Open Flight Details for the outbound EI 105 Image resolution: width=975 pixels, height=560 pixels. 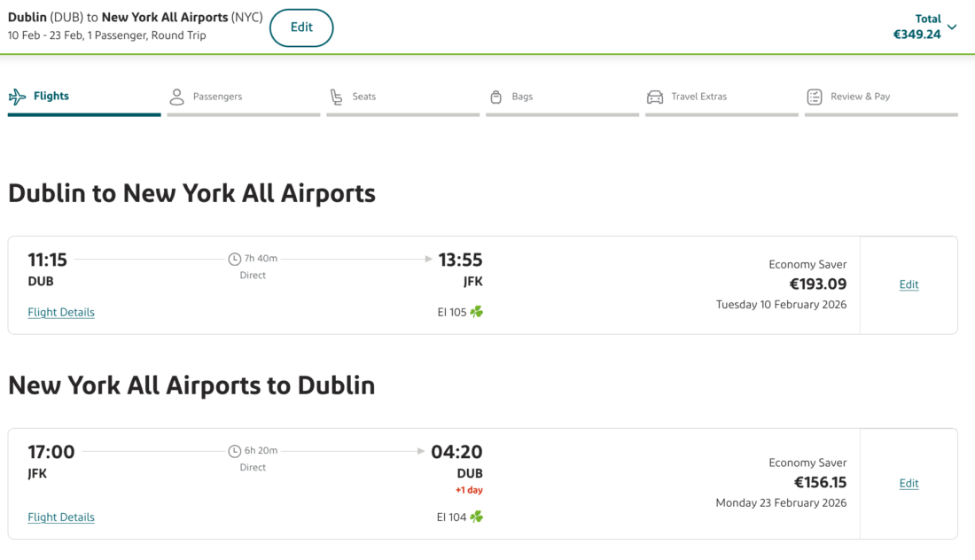click(x=61, y=312)
